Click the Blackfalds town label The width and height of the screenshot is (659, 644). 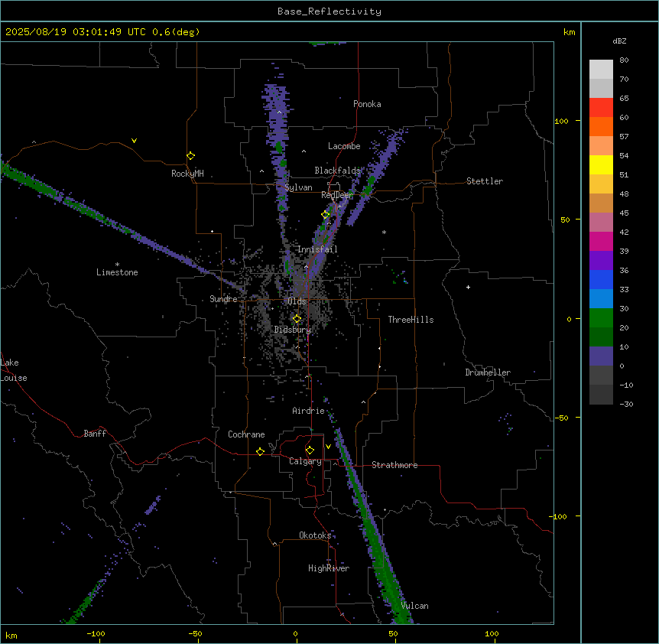coord(337,171)
